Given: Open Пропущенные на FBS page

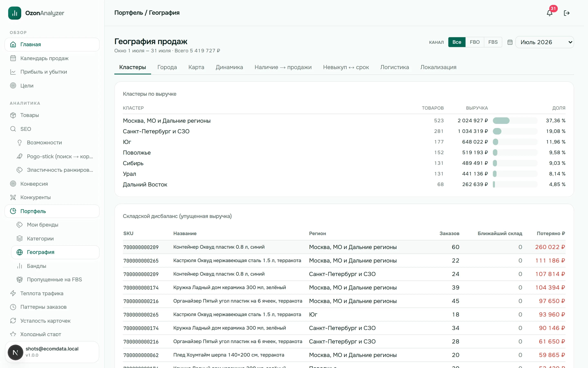Looking at the screenshot, I should click(55, 279).
